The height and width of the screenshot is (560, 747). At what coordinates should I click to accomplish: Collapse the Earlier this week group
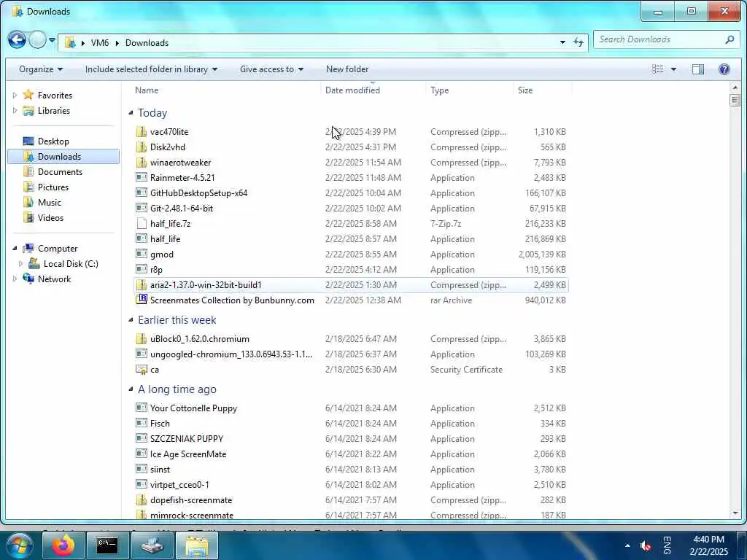tap(131, 320)
